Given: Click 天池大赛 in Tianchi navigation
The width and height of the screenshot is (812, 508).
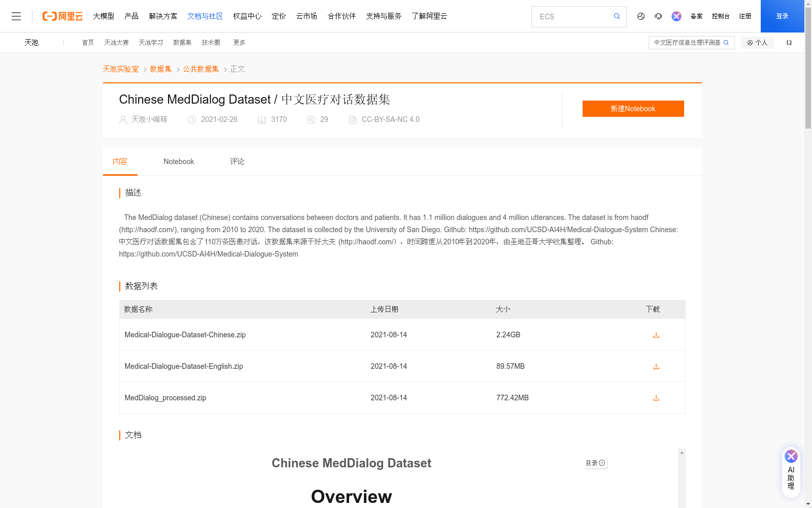Looking at the screenshot, I should [116, 43].
